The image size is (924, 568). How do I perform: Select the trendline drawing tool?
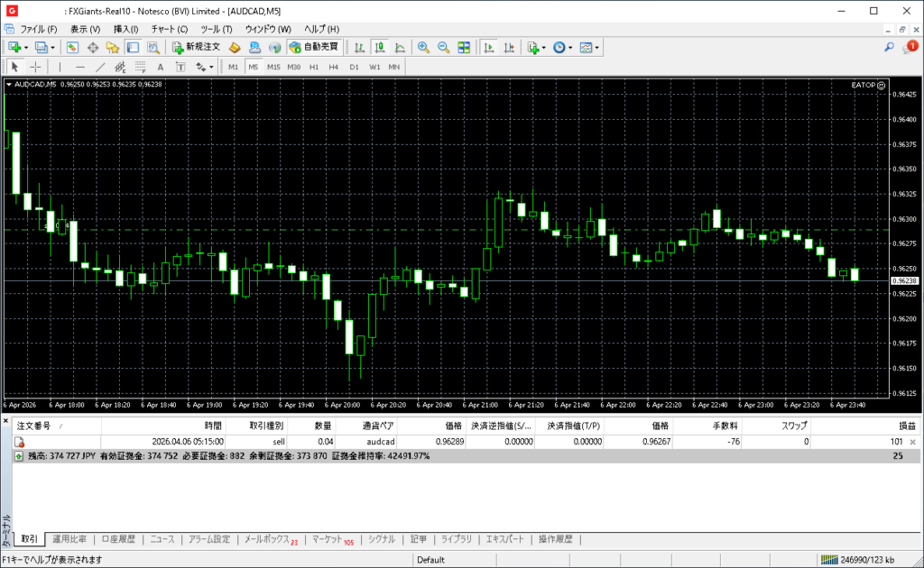point(100,67)
